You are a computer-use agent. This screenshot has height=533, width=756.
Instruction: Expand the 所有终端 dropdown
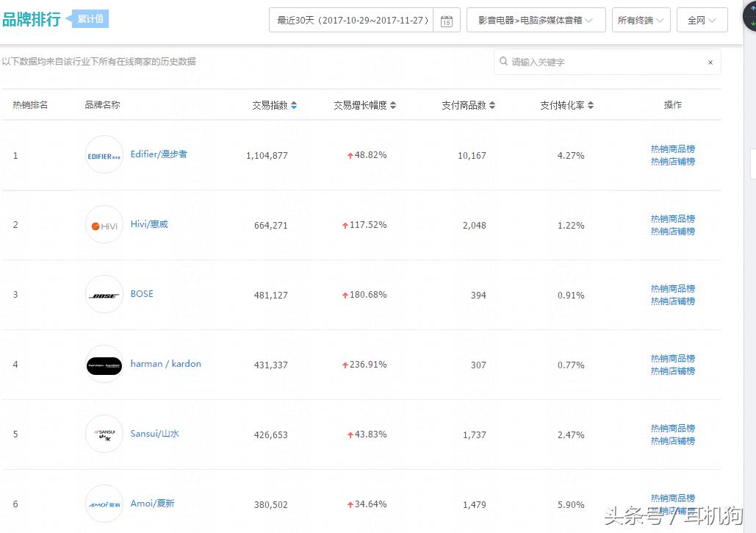[640, 20]
